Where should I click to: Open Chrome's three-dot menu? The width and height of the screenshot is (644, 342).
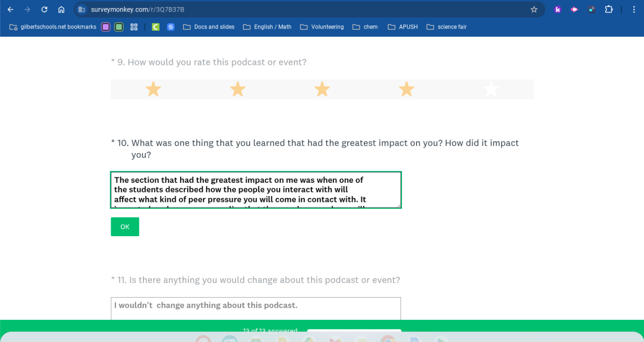[x=635, y=10]
